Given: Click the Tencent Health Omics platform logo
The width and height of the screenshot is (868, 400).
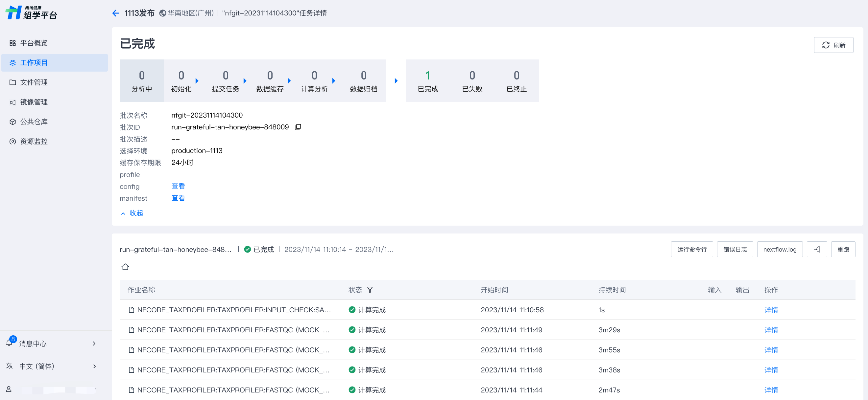Looking at the screenshot, I should pos(31,13).
